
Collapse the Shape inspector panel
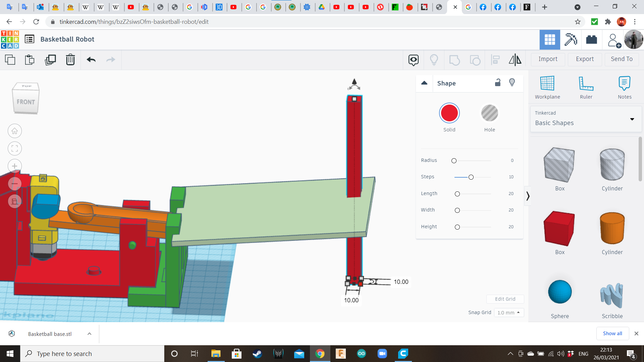pos(424,83)
